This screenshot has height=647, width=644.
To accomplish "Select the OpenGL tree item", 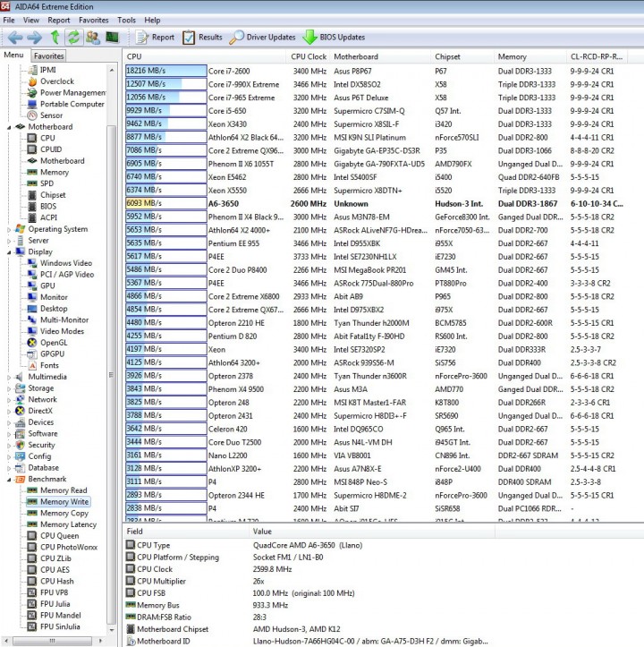I will tap(54, 343).
